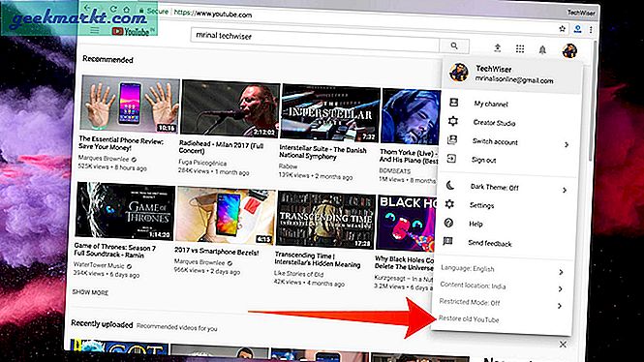This screenshot has width=644, height=362.
Task: Open Content location: India submenu
Action: [x=473, y=286]
